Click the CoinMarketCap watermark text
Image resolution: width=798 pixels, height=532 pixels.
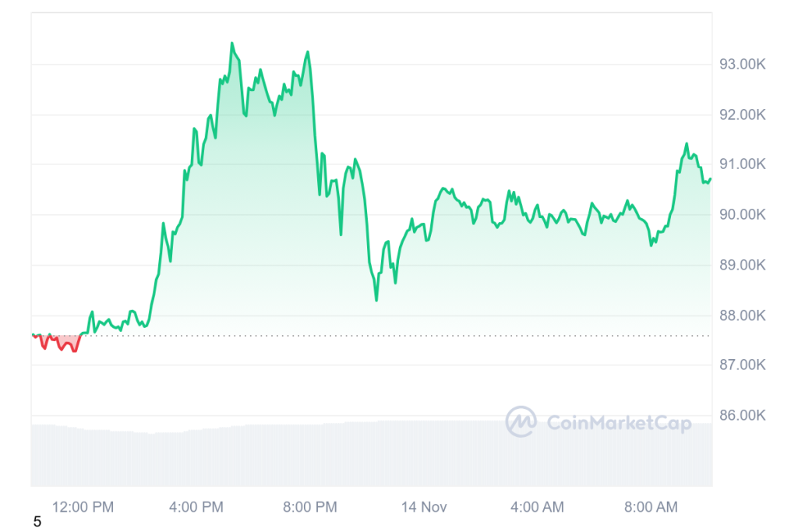click(x=619, y=423)
